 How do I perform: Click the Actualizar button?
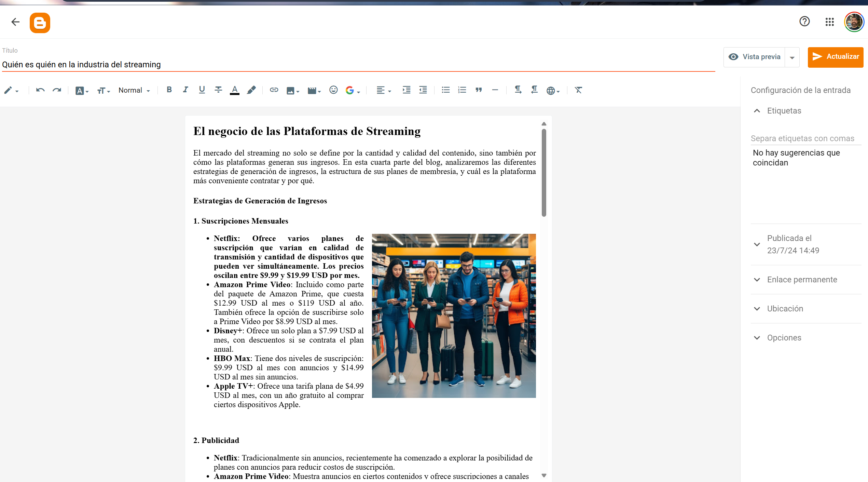point(836,57)
